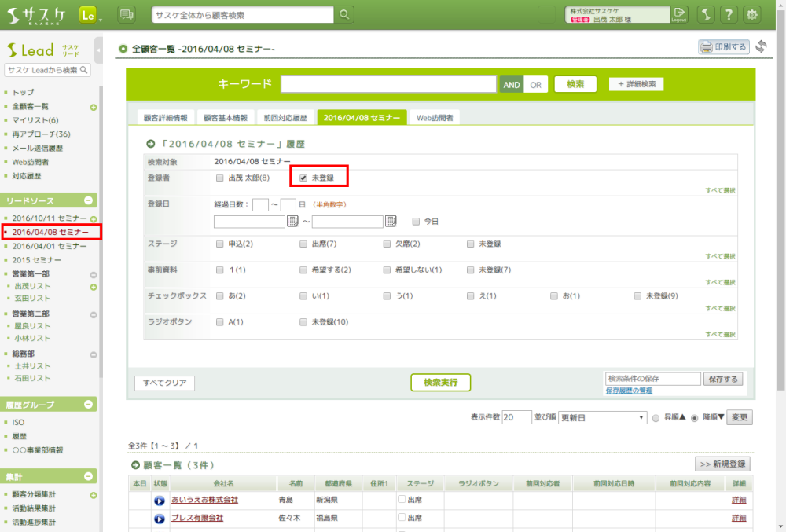Image resolution: width=786 pixels, height=532 pixels.
Task: Open the chat message icon in header
Action: coord(126,15)
